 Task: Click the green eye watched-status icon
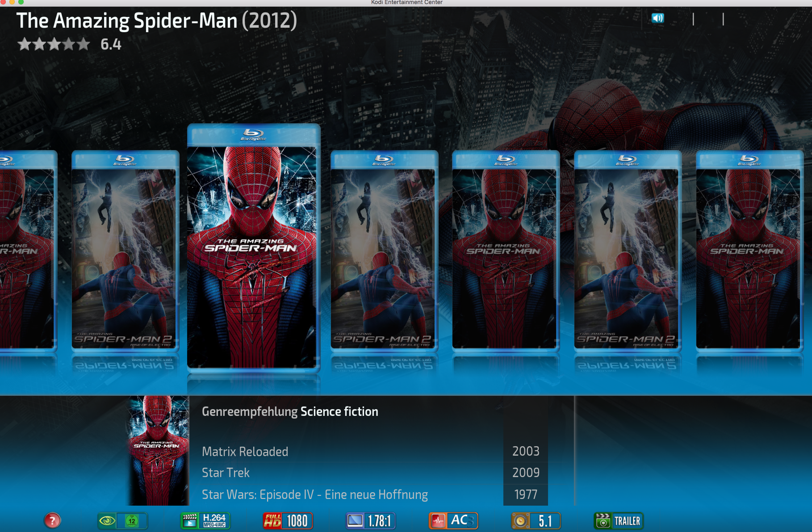tap(107, 521)
